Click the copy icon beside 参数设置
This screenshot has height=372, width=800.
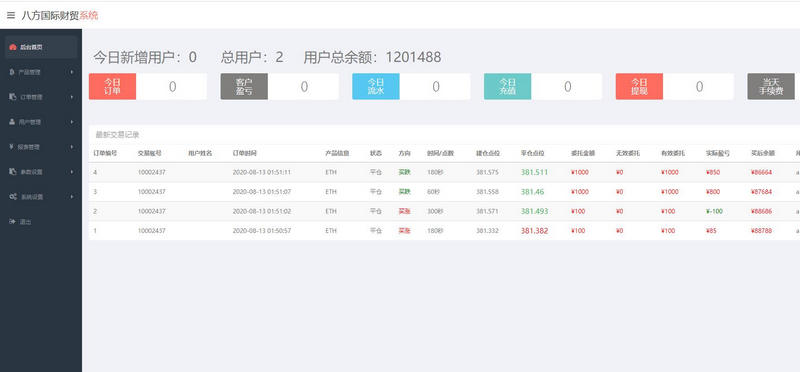(13, 171)
